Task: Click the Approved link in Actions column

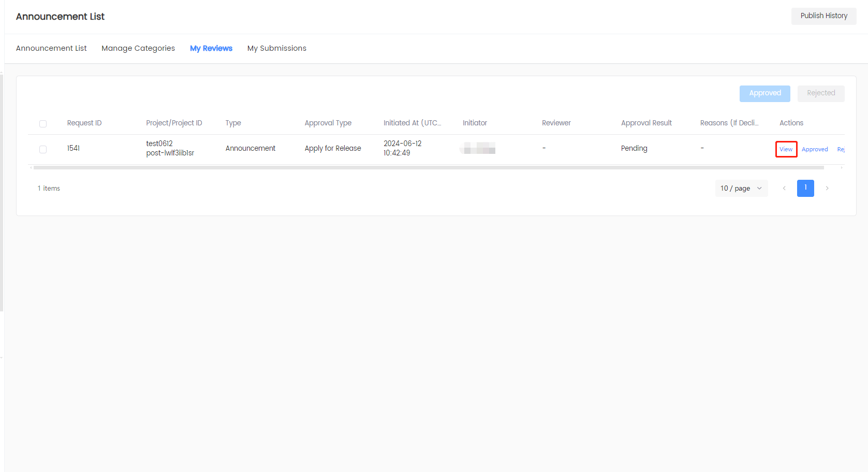Action: [815, 149]
